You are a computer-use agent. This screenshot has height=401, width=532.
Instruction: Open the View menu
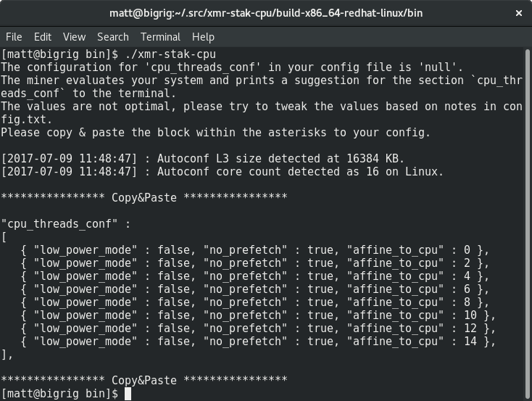point(75,37)
